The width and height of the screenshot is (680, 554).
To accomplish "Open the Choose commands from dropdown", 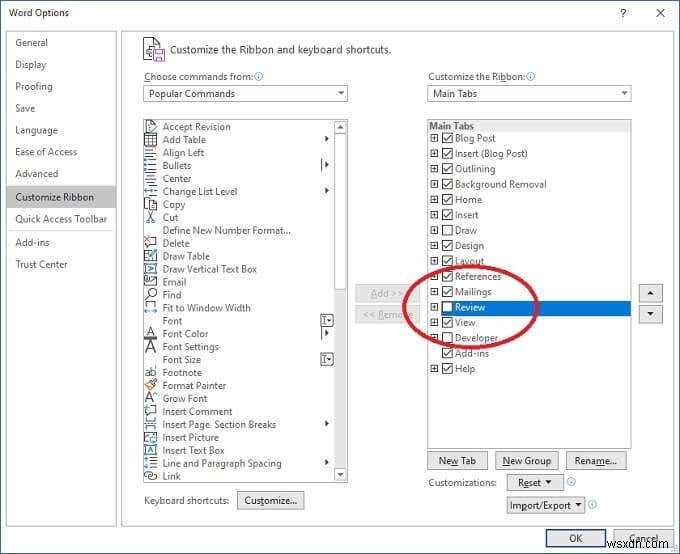I will click(245, 94).
